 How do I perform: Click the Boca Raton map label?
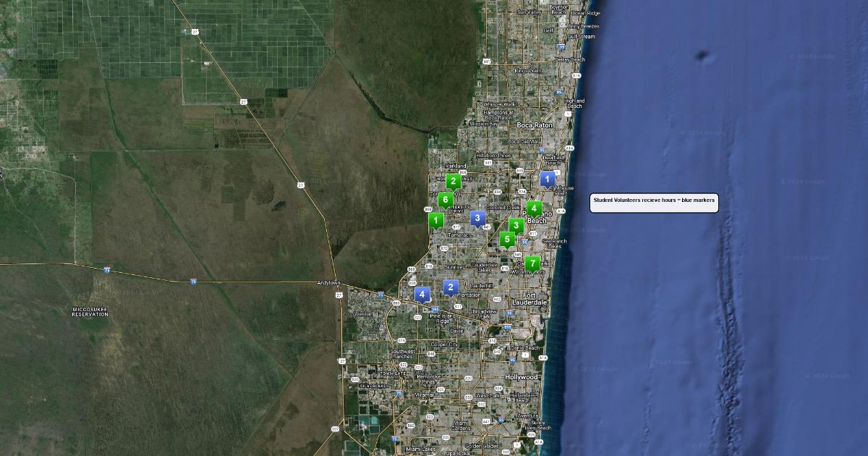(534, 125)
